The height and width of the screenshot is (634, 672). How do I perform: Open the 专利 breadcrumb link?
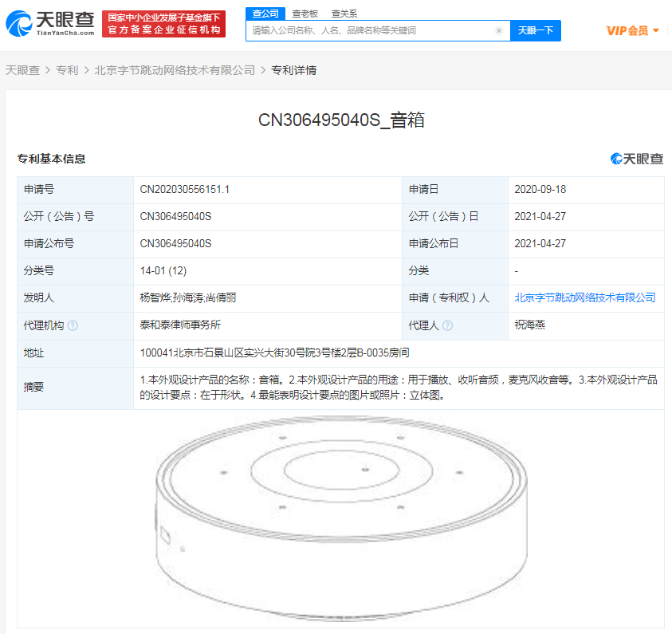(x=67, y=70)
